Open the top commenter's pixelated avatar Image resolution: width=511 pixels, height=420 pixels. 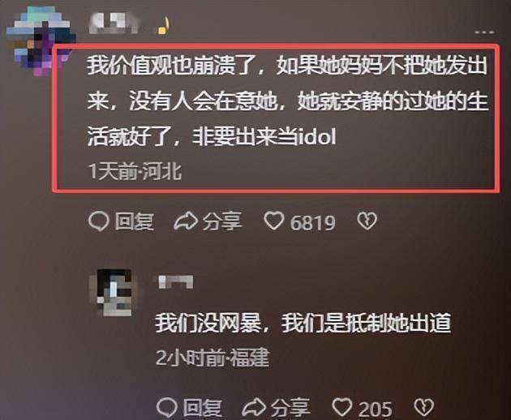point(41,41)
